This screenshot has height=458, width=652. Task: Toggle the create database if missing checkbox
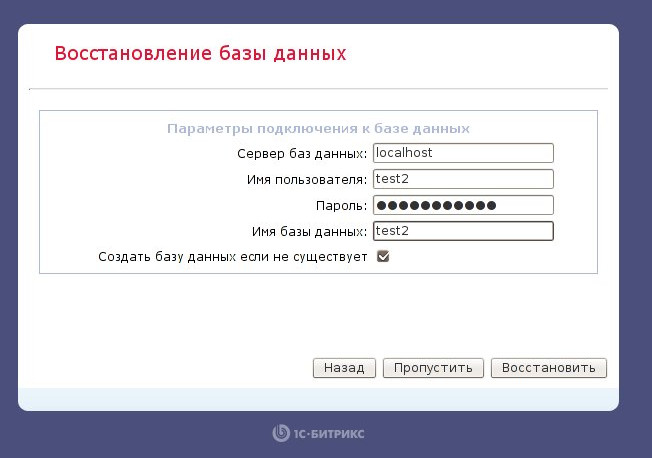pos(383,256)
